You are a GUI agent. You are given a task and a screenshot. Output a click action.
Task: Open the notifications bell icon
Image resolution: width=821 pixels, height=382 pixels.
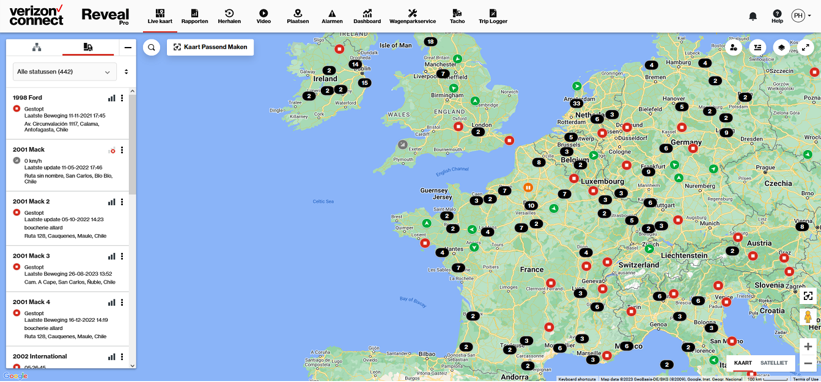(753, 16)
